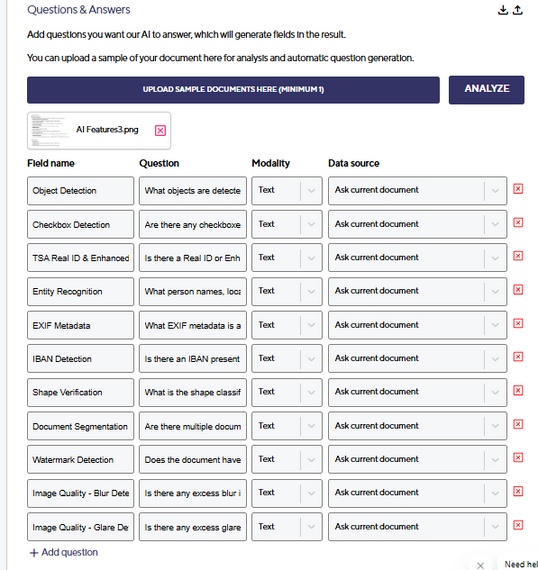Delete the Checkbox Detection question row
The height and width of the screenshot is (570, 538).
click(x=518, y=222)
